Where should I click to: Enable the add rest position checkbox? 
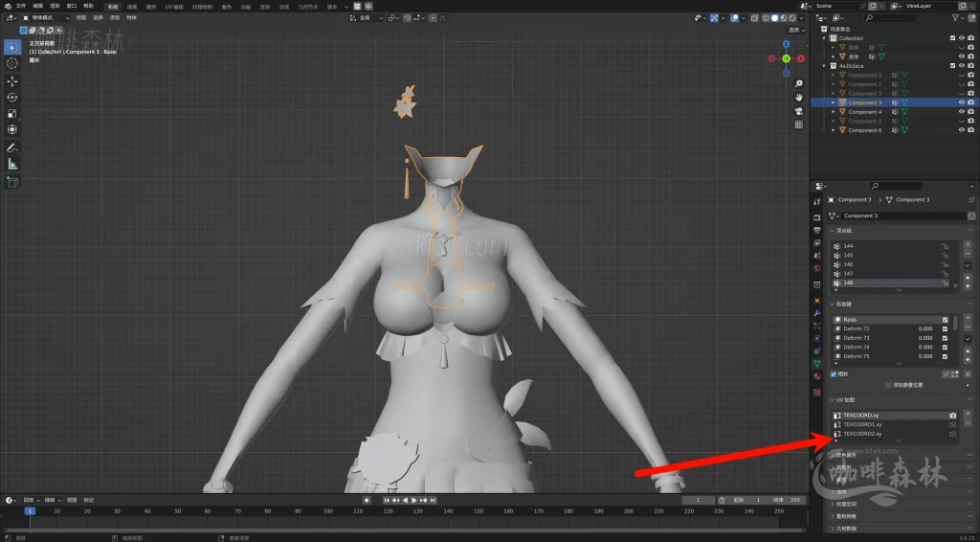point(889,385)
